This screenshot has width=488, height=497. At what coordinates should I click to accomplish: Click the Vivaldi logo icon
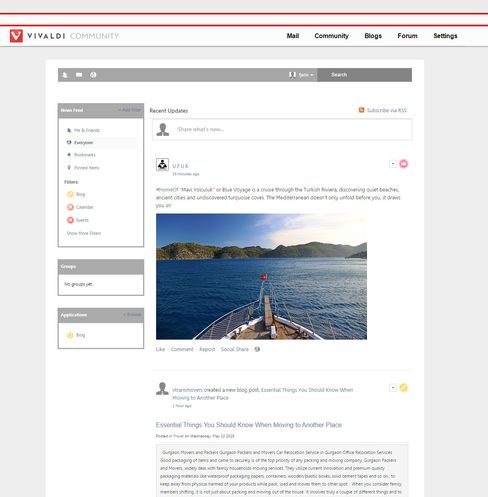point(16,36)
